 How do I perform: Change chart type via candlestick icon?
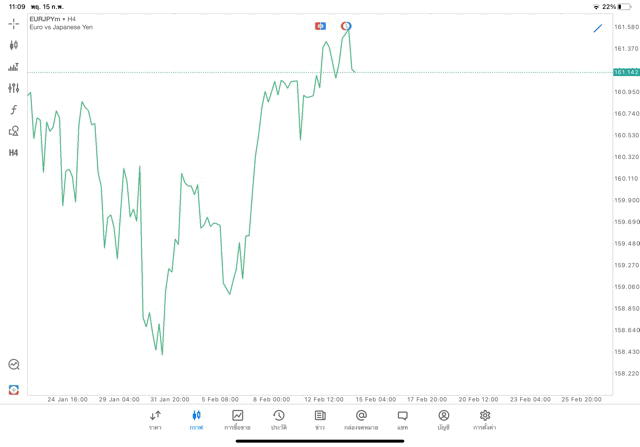tap(14, 45)
